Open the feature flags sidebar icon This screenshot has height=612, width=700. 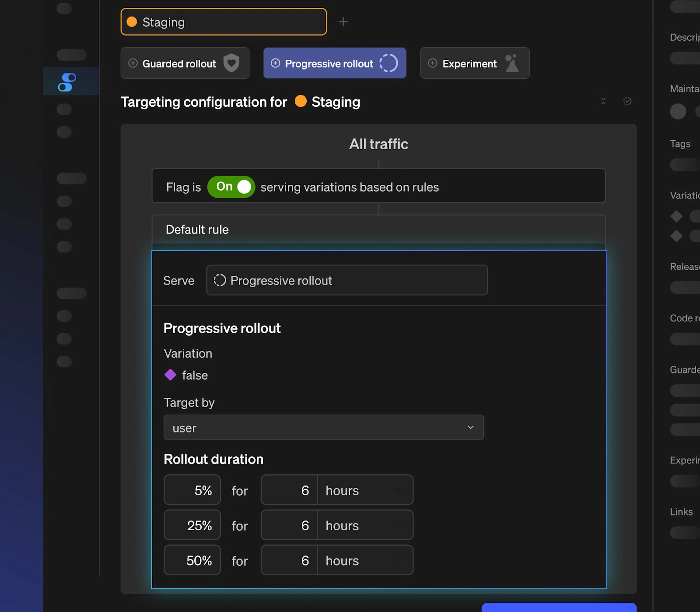pyautogui.click(x=67, y=82)
